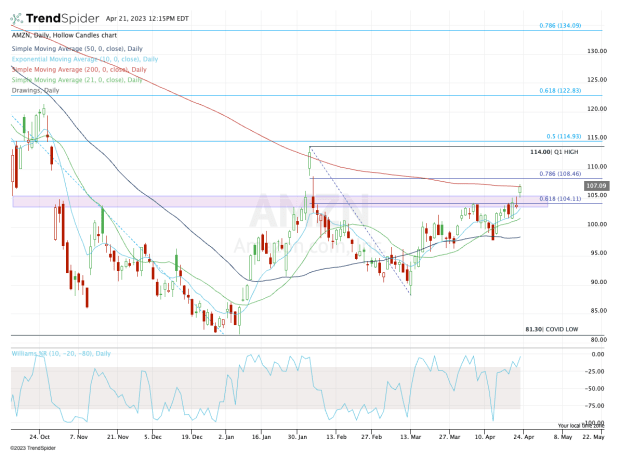Screen dimensions: 620x453
Task: Click the 81.30 COVID LOW annotation
Action: pyautogui.click(x=551, y=327)
